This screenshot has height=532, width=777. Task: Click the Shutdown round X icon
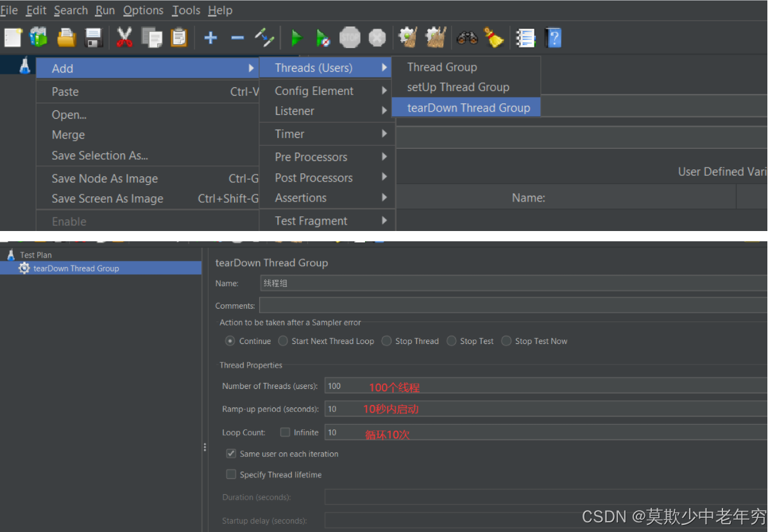tap(377, 38)
